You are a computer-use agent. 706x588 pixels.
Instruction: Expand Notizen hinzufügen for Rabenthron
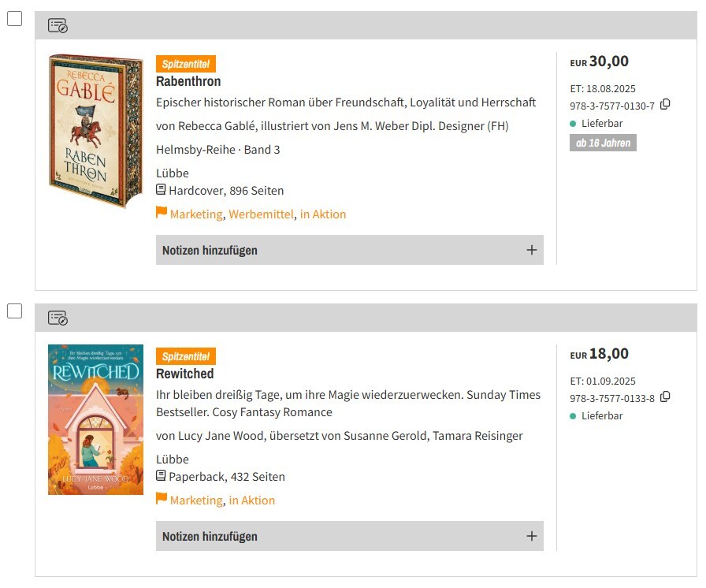tap(210, 250)
